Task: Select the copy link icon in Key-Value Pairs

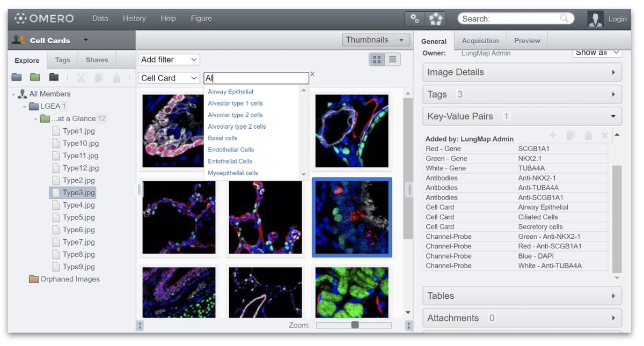Action: coord(570,135)
